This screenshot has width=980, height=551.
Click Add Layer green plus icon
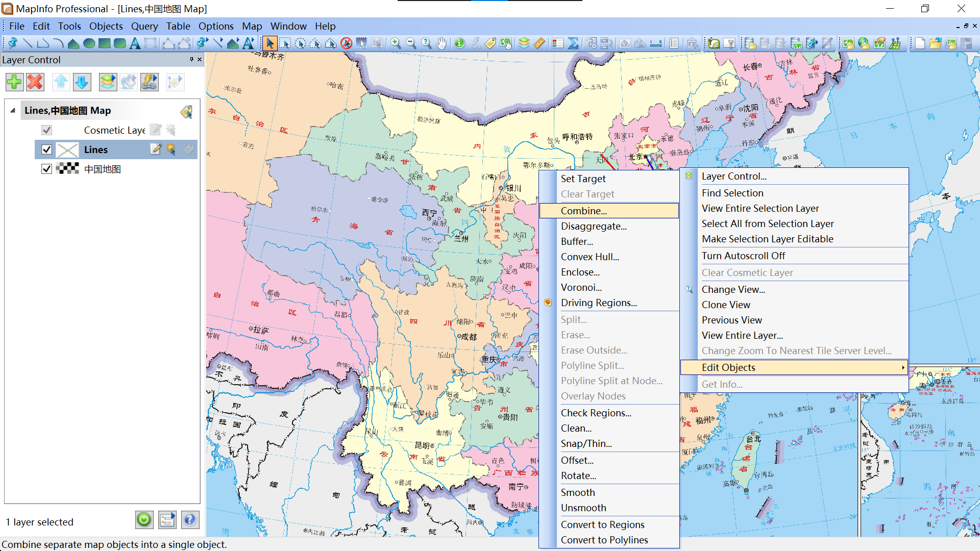tap(14, 82)
